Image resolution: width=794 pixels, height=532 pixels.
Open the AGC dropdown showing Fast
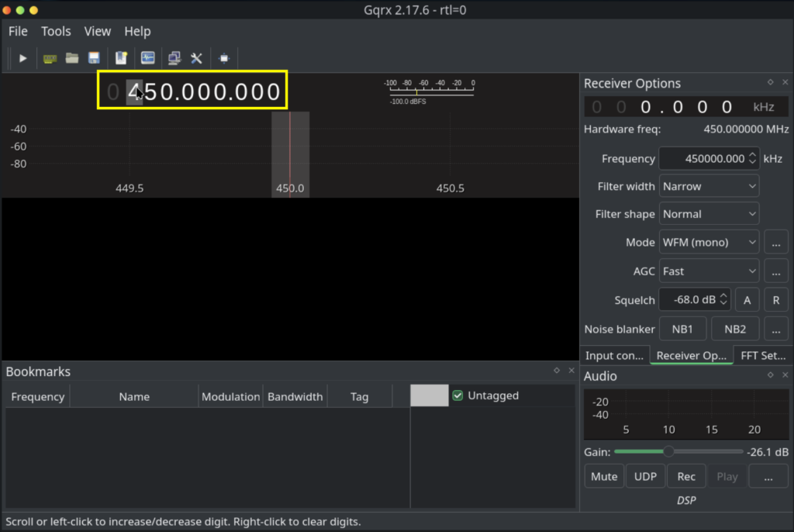pos(709,271)
